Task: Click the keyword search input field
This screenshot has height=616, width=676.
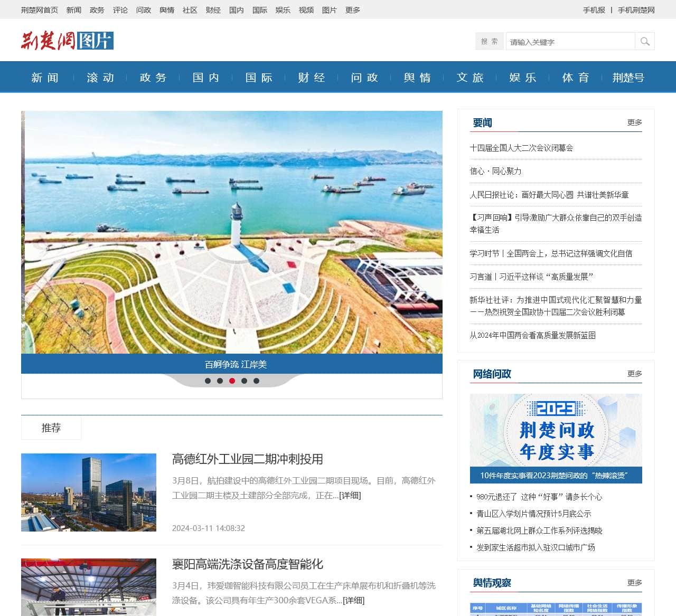Action: [569, 42]
